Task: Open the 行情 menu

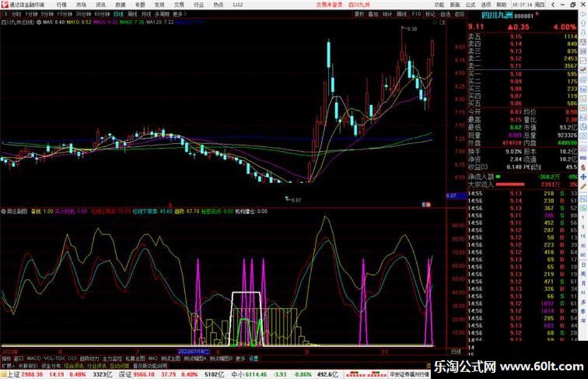Action: pyautogui.click(x=62, y=4)
